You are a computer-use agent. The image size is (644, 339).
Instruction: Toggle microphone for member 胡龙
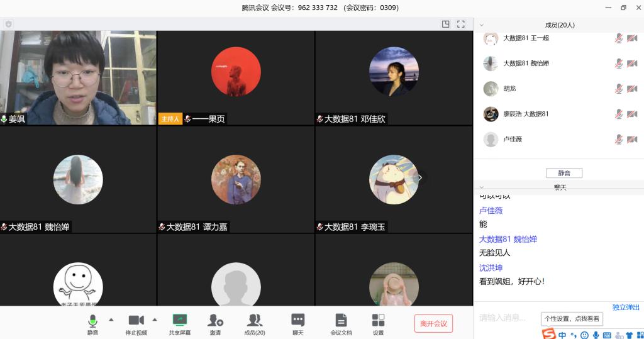(618, 89)
